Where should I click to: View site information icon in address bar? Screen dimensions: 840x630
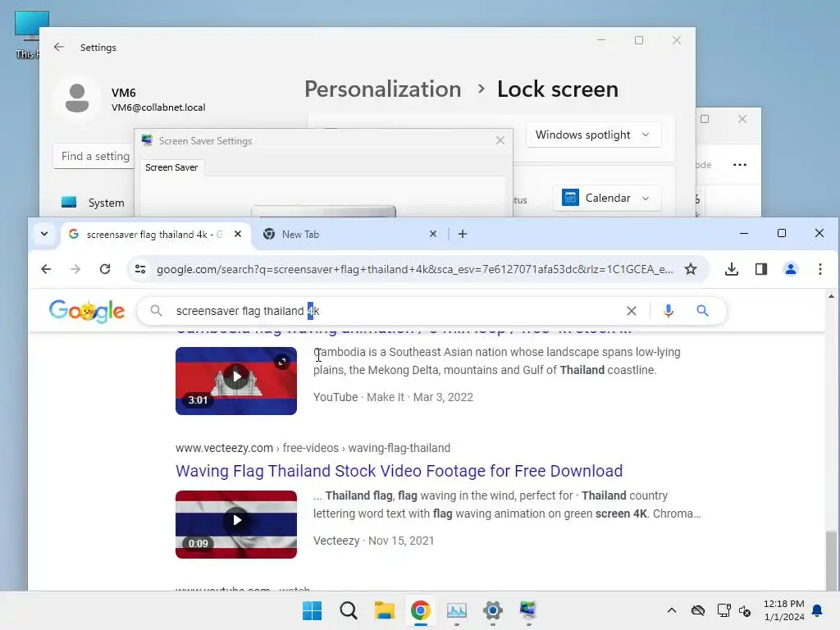click(140, 269)
